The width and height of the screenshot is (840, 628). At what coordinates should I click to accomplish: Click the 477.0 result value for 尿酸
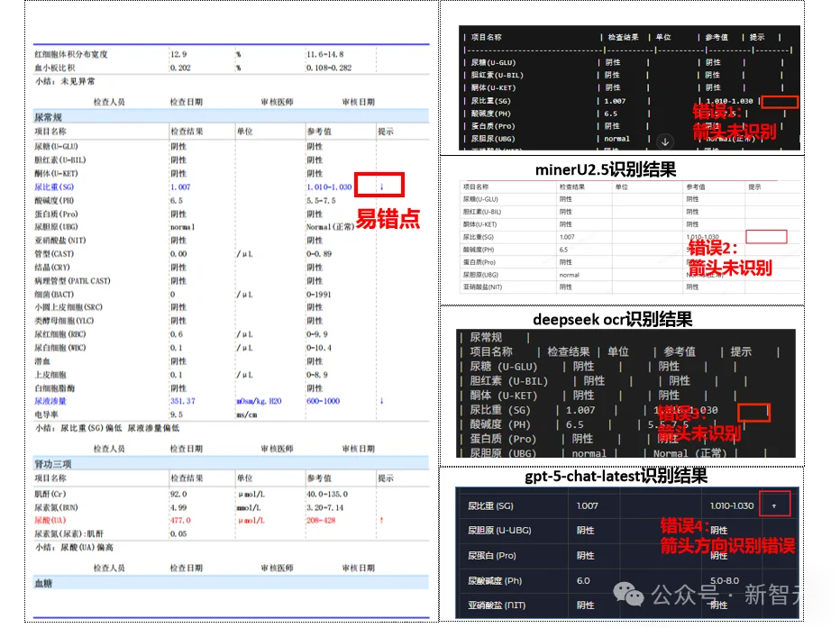tap(180, 520)
